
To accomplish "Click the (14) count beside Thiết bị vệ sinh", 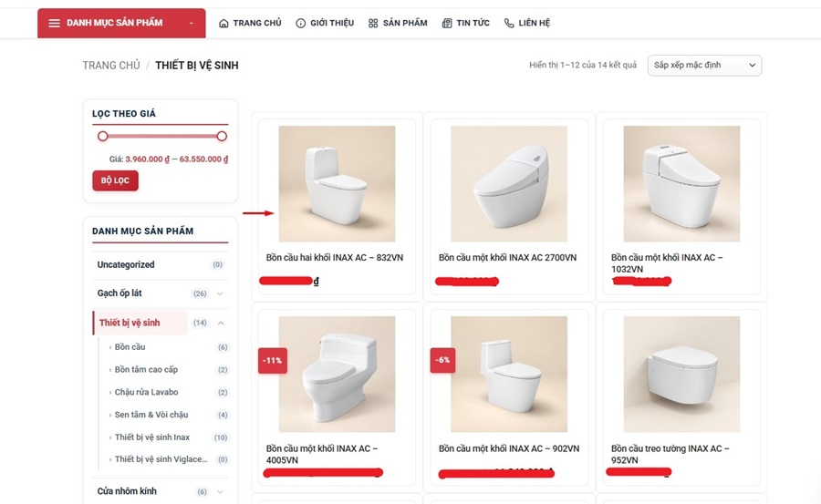I will pyautogui.click(x=200, y=323).
